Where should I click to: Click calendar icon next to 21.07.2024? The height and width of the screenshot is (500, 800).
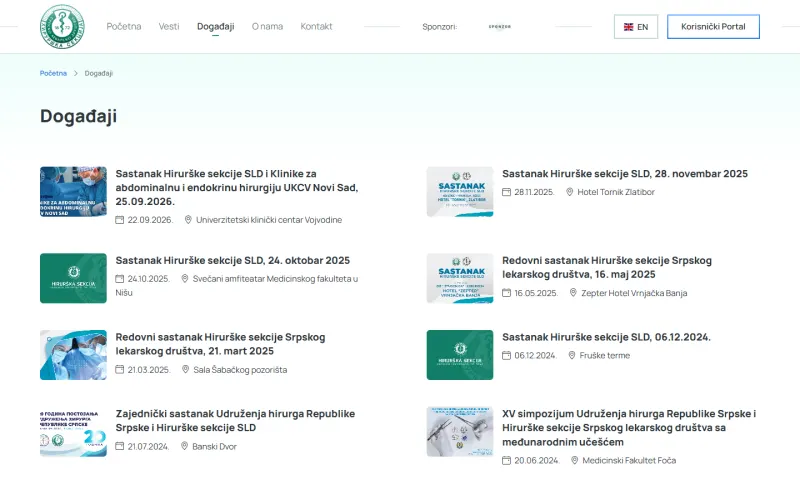tap(119, 446)
